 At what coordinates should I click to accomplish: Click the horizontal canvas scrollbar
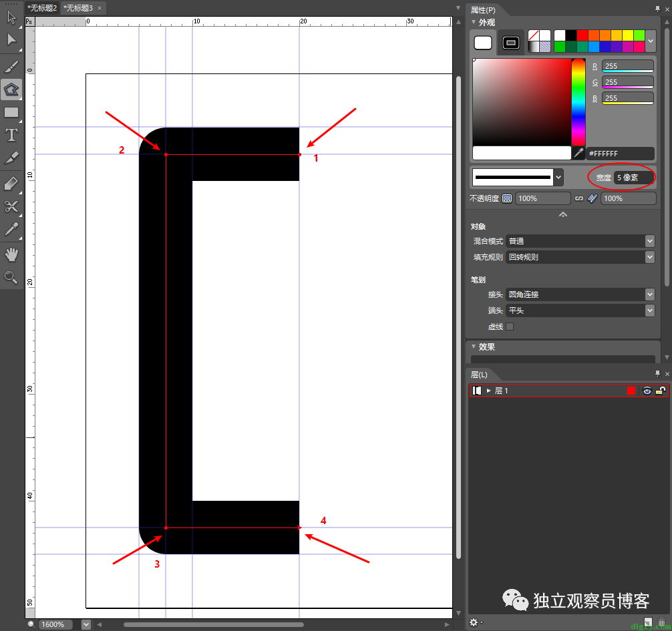click(214, 624)
